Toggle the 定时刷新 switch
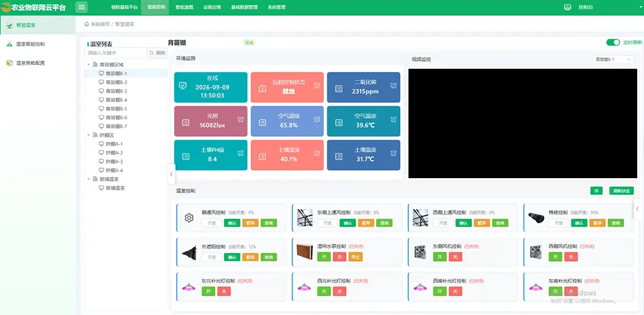Viewport: 644px width, 315px height. coord(613,42)
